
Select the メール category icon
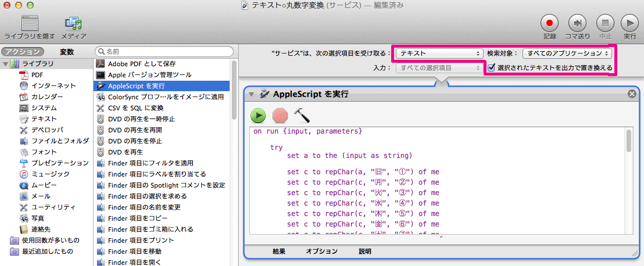pos(24,196)
